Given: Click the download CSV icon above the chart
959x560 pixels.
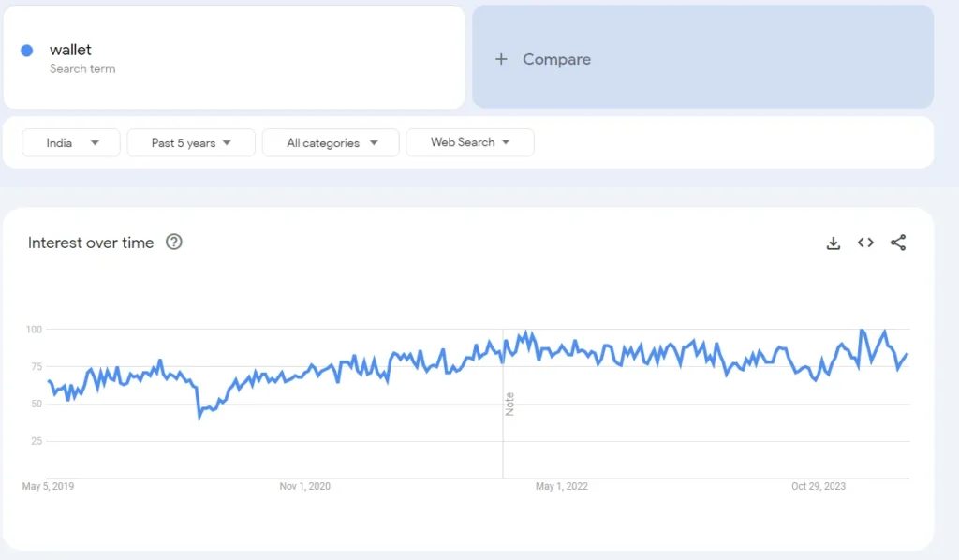Looking at the screenshot, I should [833, 243].
